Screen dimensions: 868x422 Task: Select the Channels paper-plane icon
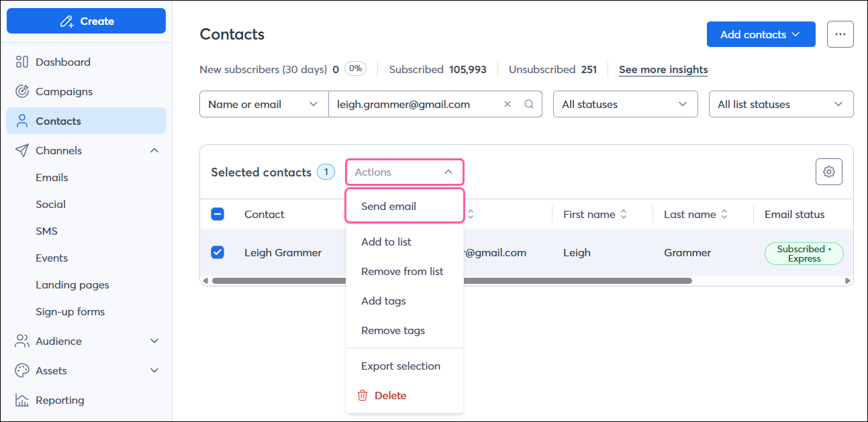21,150
